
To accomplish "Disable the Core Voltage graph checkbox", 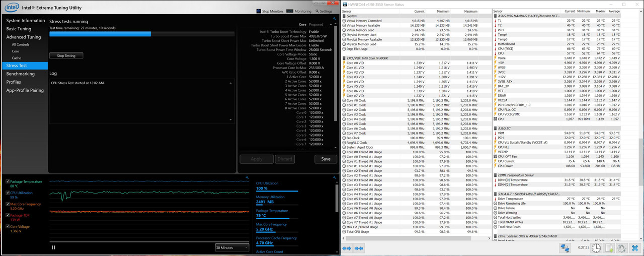I will pyautogui.click(x=7, y=227).
